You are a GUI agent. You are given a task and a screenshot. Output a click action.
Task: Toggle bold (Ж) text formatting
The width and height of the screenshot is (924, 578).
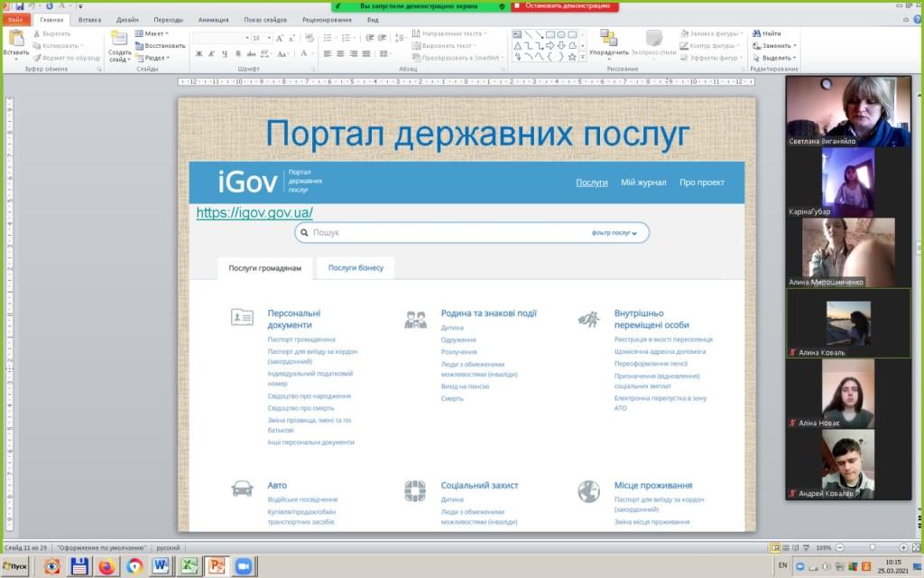coord(199,54)
